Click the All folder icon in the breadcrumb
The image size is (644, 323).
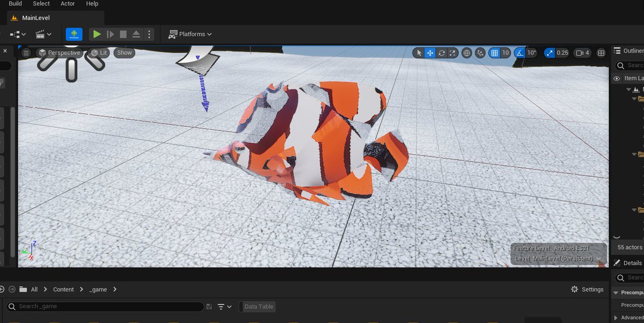(23, 289)
